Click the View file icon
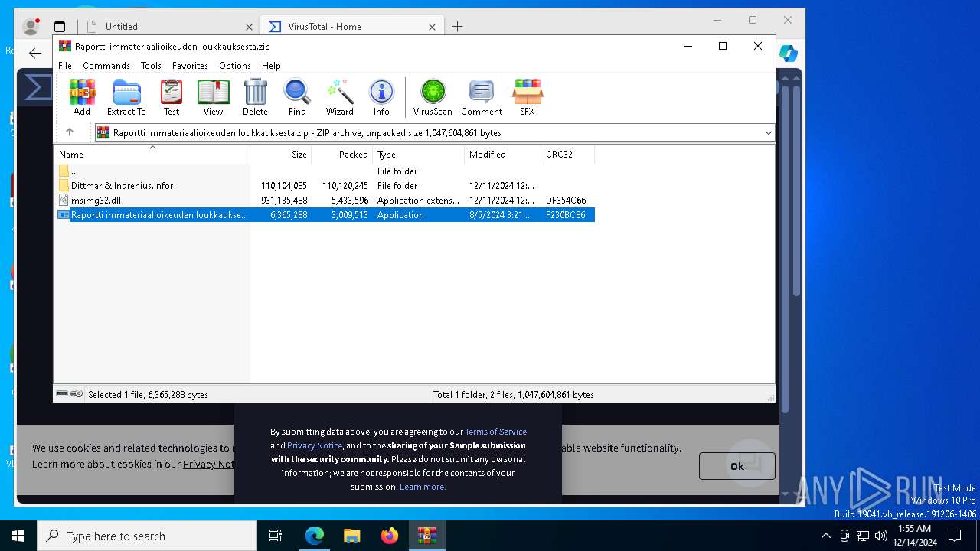Screen dimensions: 980x551 coord(213,97)
